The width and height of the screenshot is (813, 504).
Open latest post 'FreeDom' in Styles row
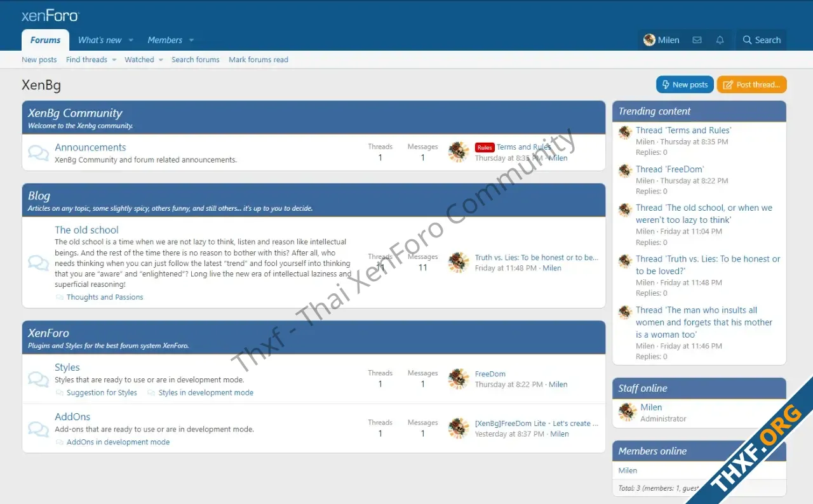click(490, 374)
